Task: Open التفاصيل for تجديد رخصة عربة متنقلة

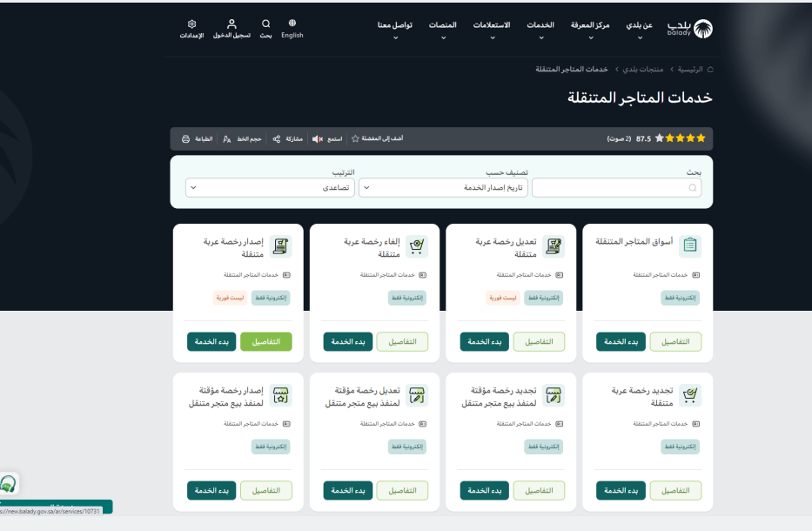Action: tap(675, 491)
